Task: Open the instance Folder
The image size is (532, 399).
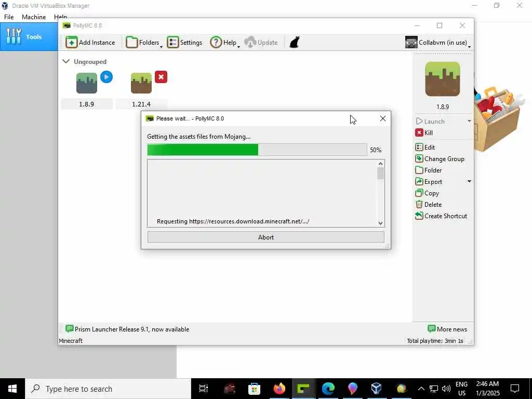Action: (429, 170)
